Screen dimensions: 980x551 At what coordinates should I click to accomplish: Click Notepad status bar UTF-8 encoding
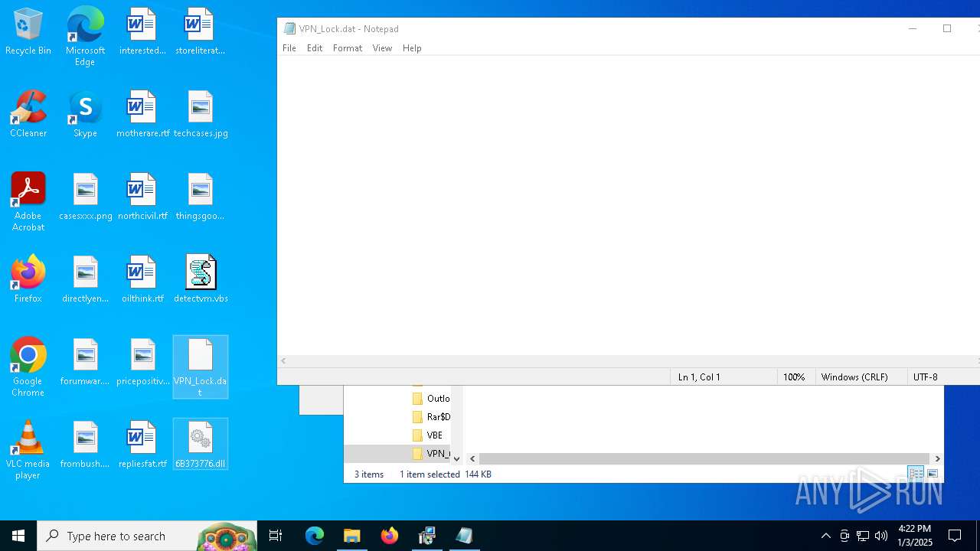coord(925,377)
